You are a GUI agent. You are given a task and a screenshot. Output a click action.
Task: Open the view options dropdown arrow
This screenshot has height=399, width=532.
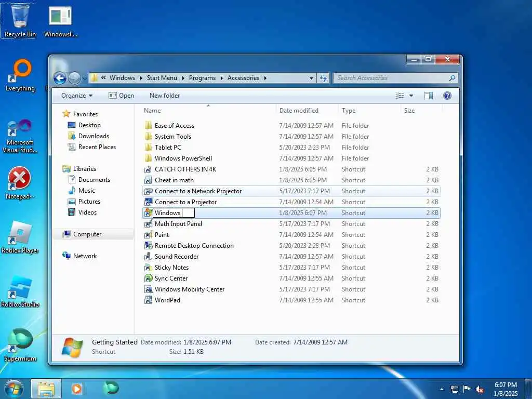411,96
